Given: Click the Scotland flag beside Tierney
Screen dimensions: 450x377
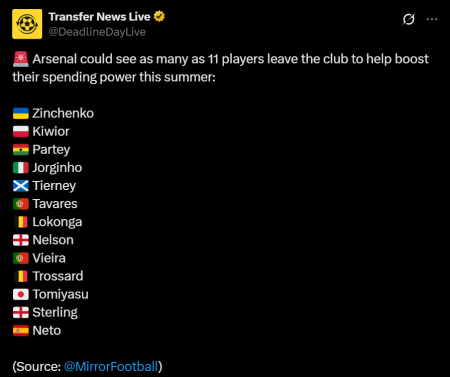Looking at the screenshot, I should coord(21,186).
